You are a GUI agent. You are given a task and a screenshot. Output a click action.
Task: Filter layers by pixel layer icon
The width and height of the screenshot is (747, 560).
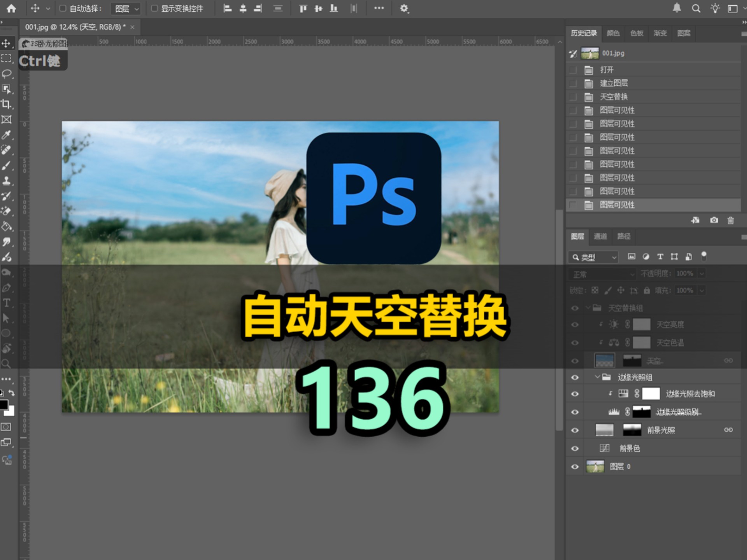632,256
